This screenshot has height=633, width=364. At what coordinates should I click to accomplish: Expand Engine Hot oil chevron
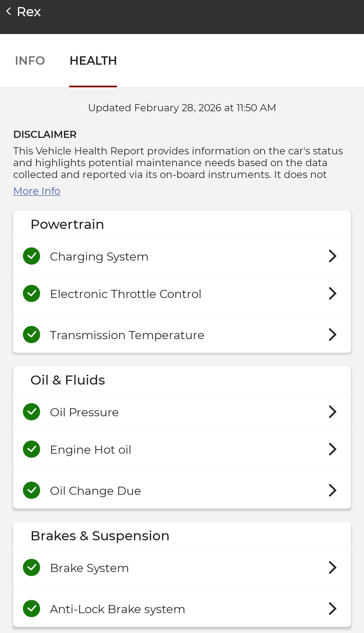point(332,449)
